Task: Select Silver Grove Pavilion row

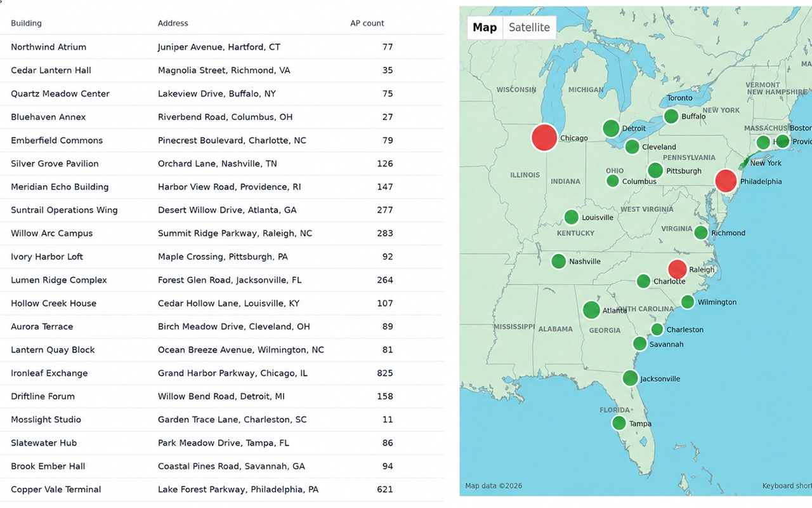Action: point(222,163)
